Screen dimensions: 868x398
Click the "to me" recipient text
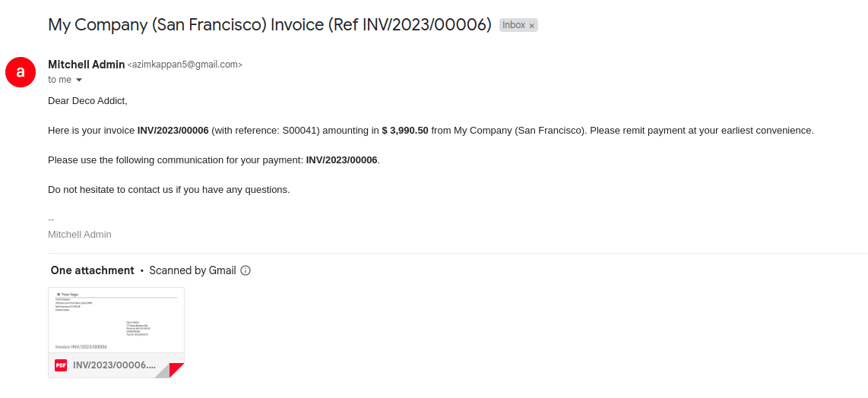point(59,80)
